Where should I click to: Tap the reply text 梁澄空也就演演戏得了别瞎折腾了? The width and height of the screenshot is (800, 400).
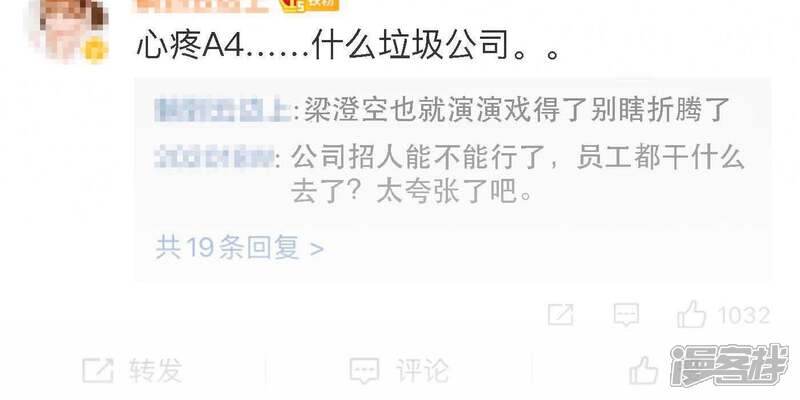pos(517,110)
